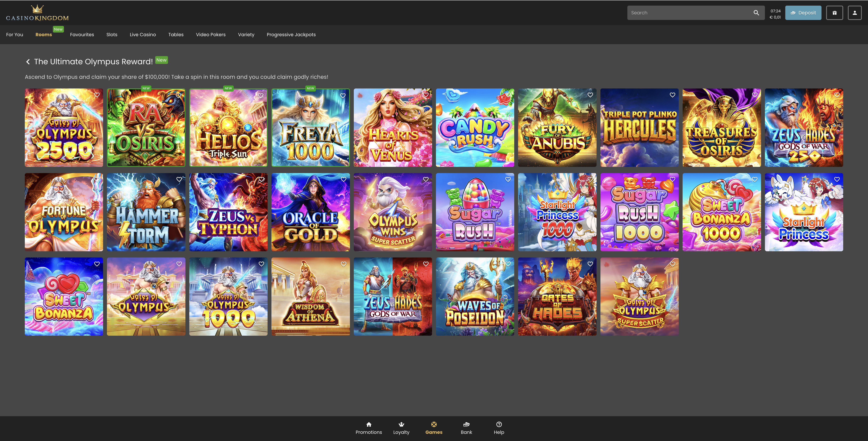Go back using the arrow beside room title
Image resolution: width=868 pixels, height=441 pixels.
coord(28,62)
